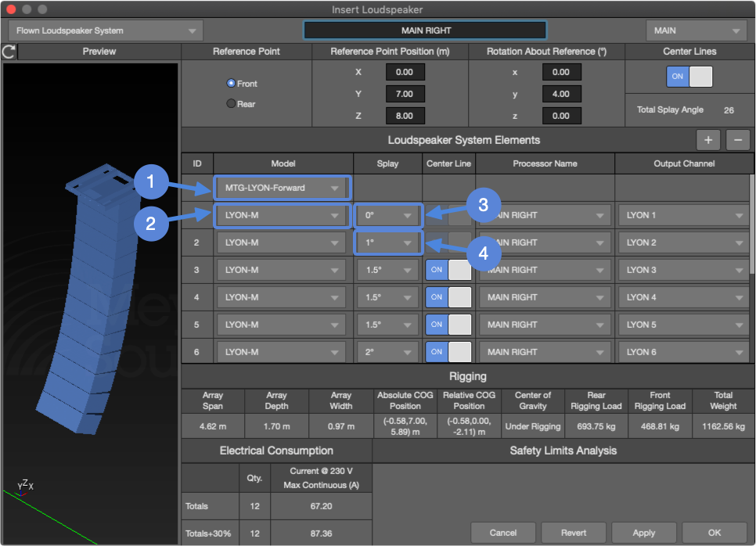Open model dropdown for element 2
Viewport: 756px width, 546px height.
pos(282,242)
